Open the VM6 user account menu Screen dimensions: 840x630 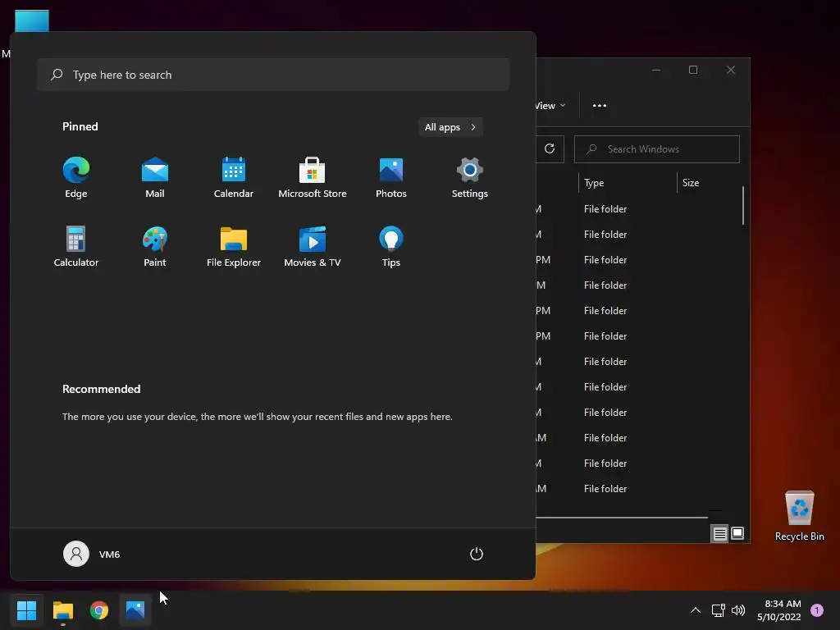coord(92,554)
